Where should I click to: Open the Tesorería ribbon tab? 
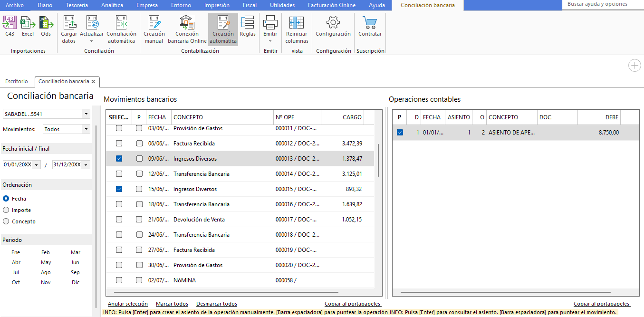77,5
